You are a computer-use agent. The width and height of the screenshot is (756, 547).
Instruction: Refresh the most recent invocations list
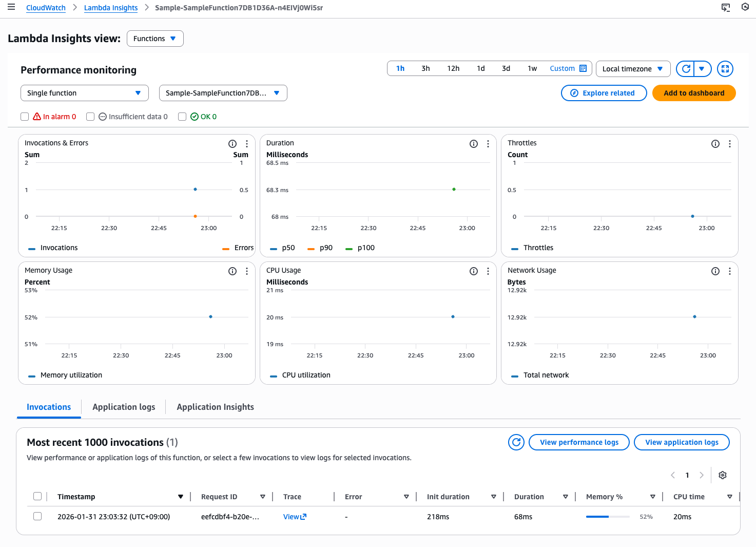(x=516, y=442)
